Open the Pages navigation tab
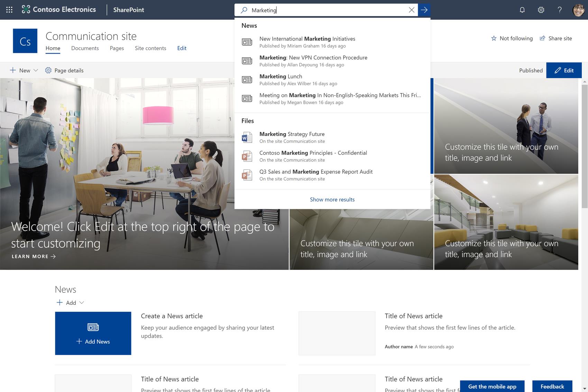This screenshot has height=392, width=588. (x=117, y=48)
